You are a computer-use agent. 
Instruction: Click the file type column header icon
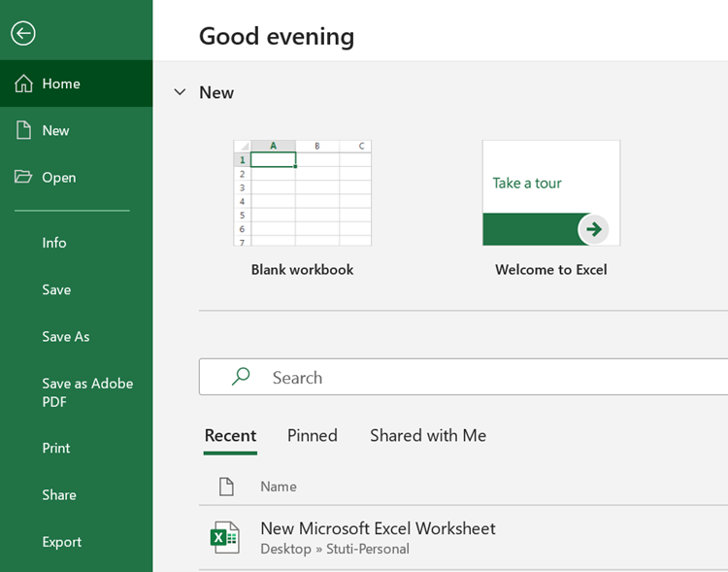pos(226,486)
